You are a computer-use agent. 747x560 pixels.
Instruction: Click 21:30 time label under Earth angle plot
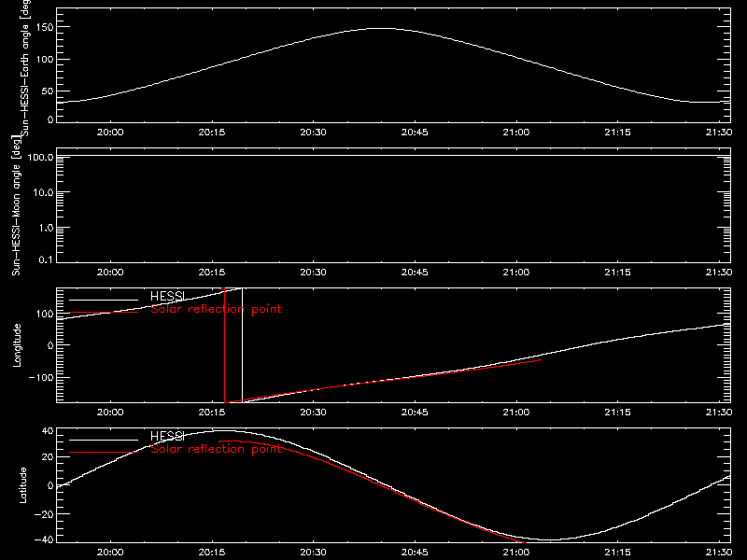tap(719, 132)
